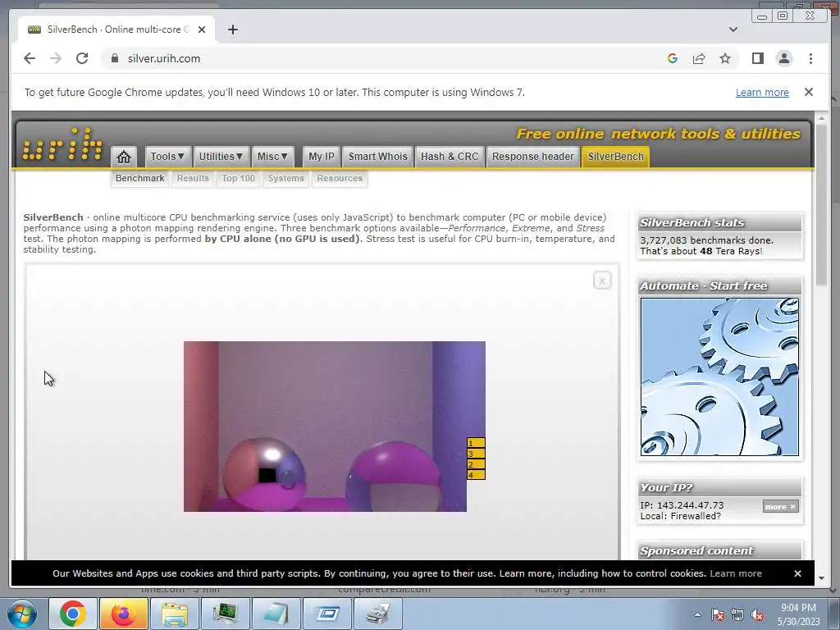Click the taskbar clock 9:04 PM
Viewport: 840px width, 630px height.
tap(798, 608)
